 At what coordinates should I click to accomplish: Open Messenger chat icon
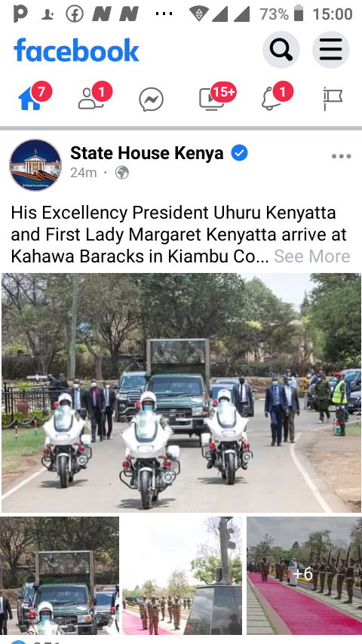(x=151, y=100)
